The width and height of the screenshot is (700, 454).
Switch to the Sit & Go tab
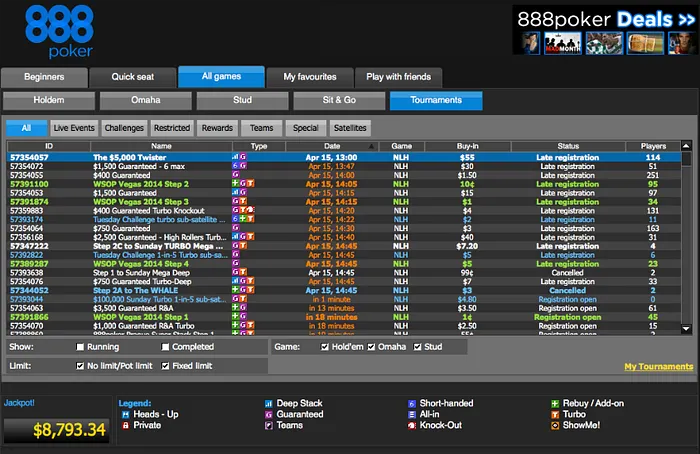pos(339,100)
